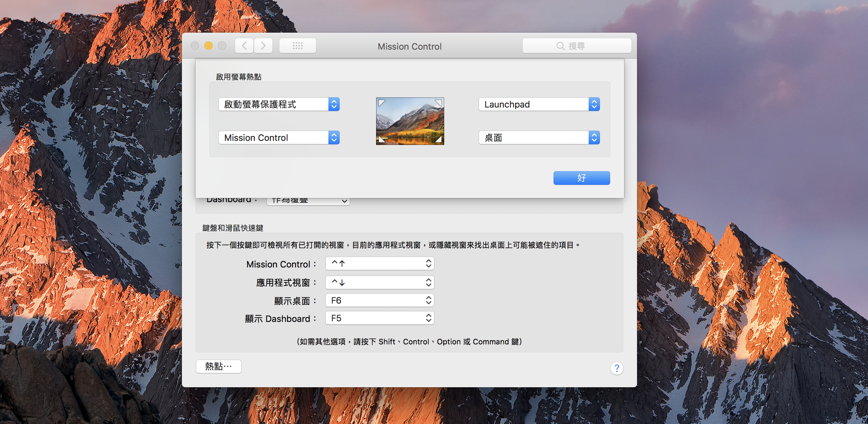Open the Mission Control keyboard shortcut dropdown
Viewport: 868px width, 424px height.
[x=380, y=263]
